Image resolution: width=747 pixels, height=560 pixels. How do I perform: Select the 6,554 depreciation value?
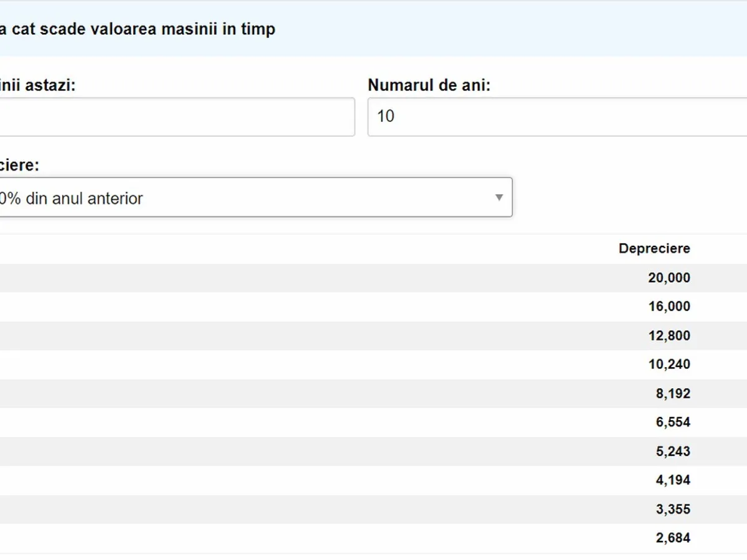(672, 422)
